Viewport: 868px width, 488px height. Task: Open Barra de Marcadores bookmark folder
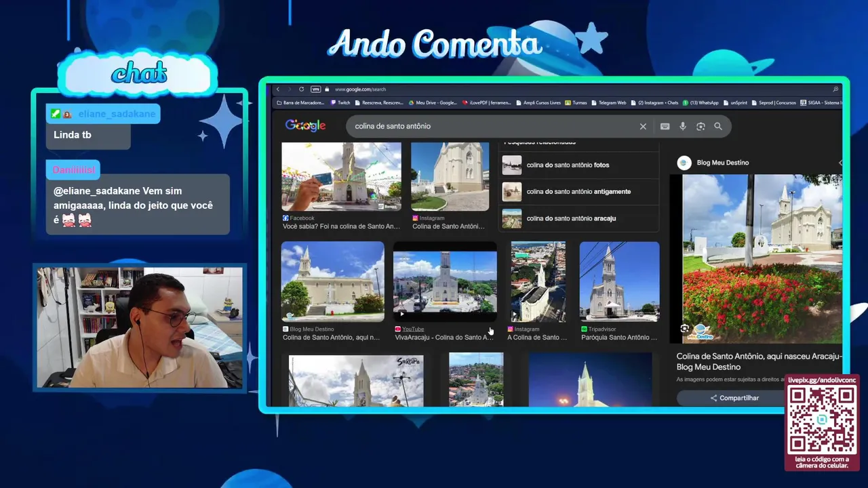[302, 103]
